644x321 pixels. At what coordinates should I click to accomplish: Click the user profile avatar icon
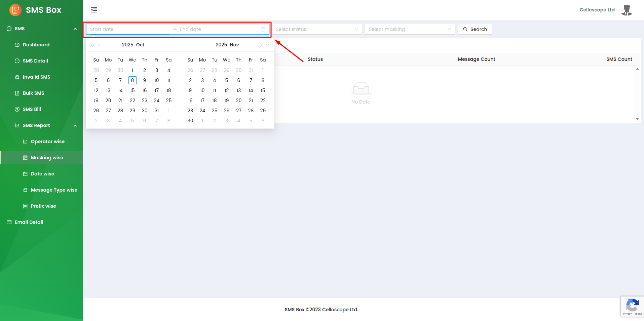[x=627, y=10]
